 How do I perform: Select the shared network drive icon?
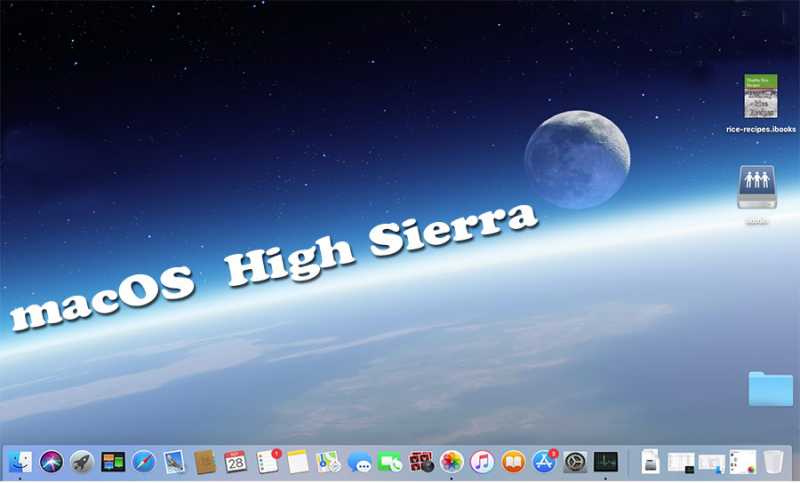click(757, 187)
